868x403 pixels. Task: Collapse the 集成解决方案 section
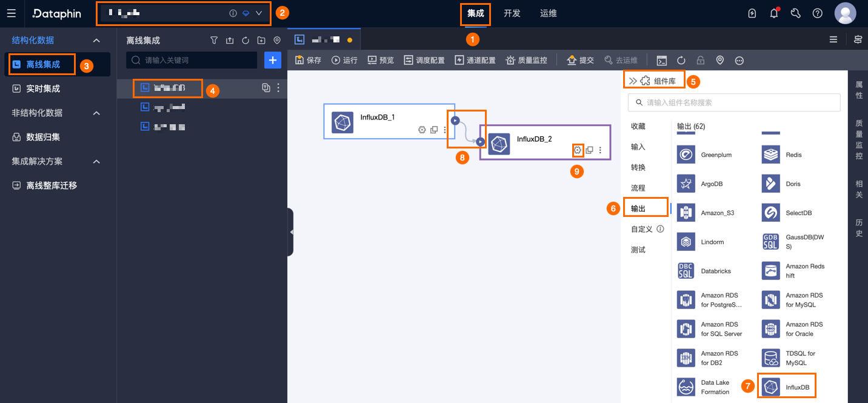click(x=96, y=161)
